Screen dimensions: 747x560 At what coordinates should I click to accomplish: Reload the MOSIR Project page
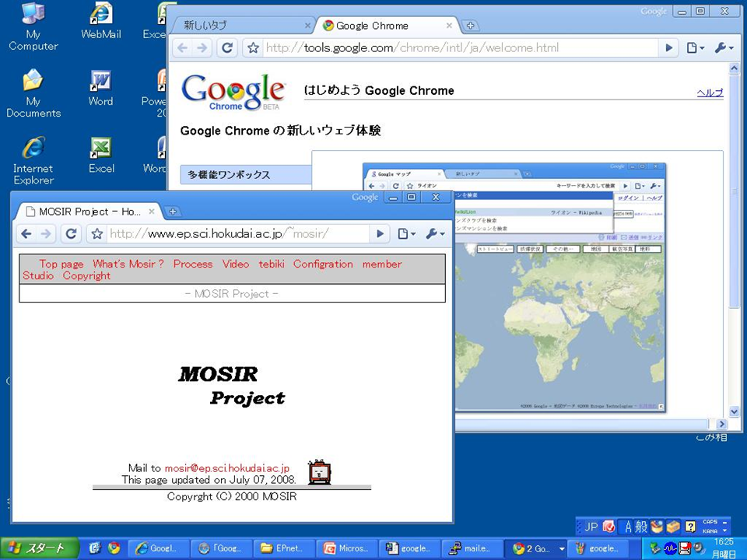pos(71,234)
